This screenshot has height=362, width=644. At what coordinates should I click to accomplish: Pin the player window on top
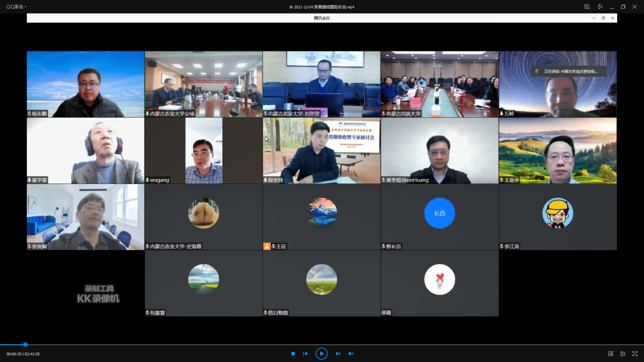tap(600, 7)
